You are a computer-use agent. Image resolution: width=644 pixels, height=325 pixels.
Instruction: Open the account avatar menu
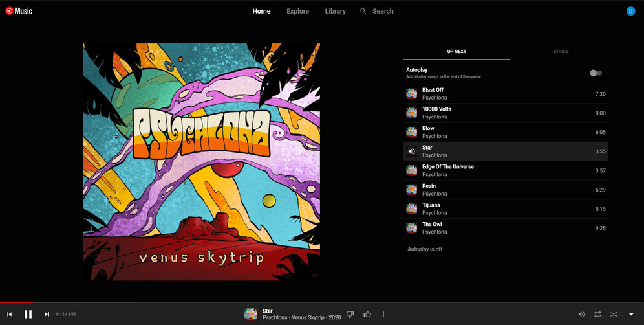click(x=630, y=11)
